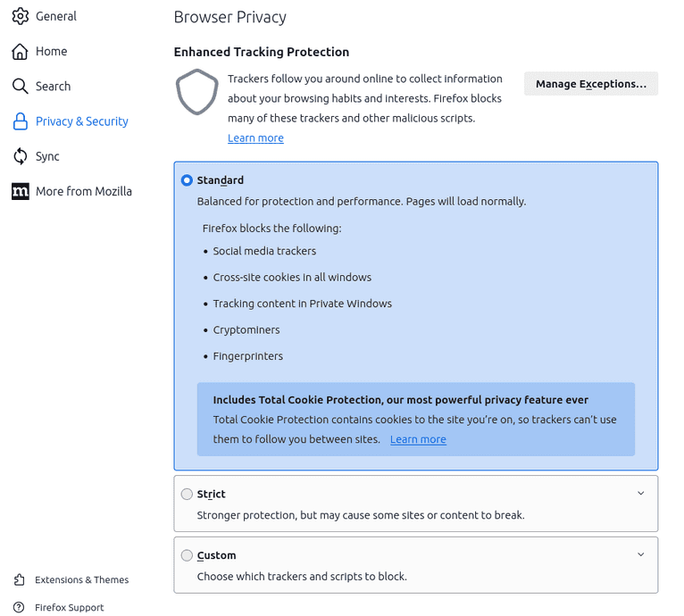Select the Strict protection radio button
This screenshot has height=616, width=684.
[187, 495]
